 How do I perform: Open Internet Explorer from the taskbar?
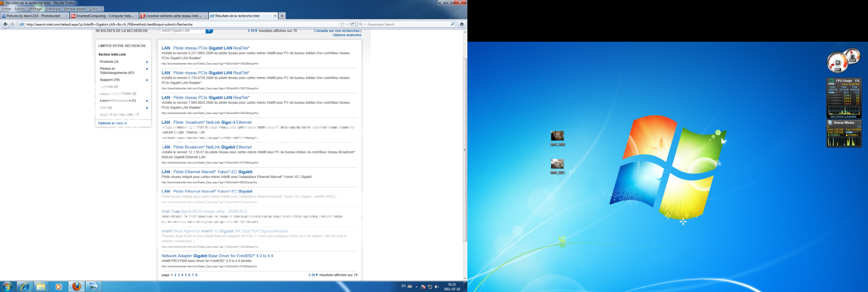pos(24,286)
